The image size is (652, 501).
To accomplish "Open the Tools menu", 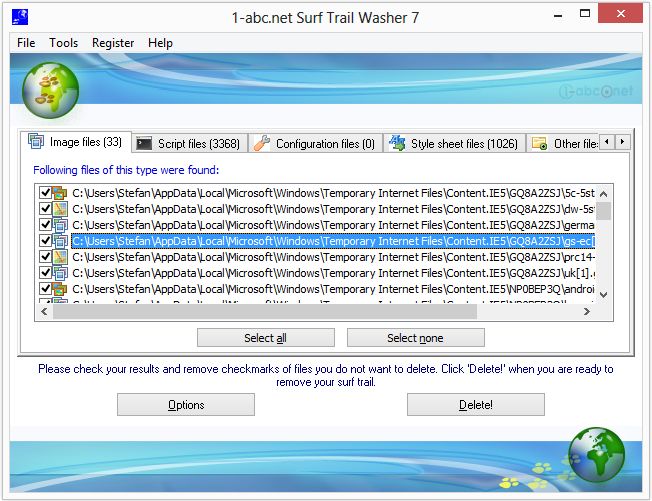I will point(63,43).
